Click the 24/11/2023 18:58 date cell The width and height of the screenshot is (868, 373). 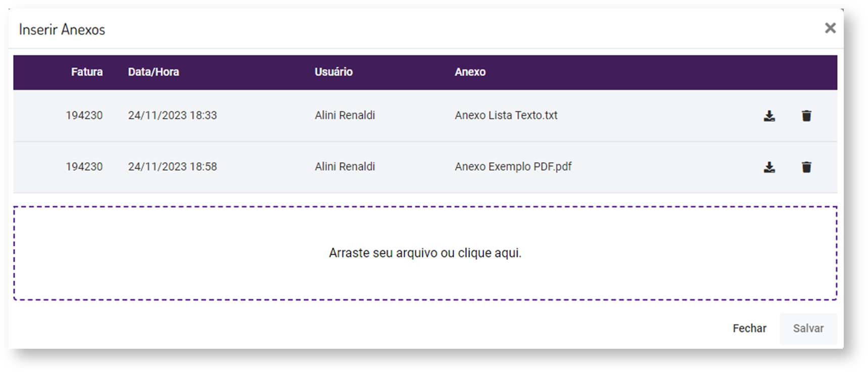[172, 167]
